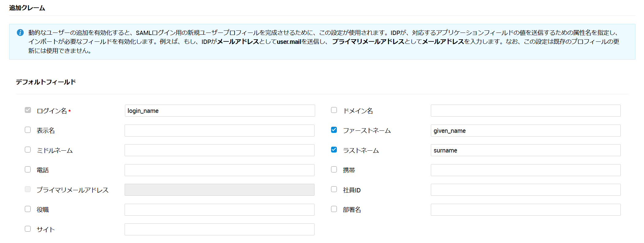644x243 pixels.
Task: Focus the 部署名 attribute field
Action: 525,210
